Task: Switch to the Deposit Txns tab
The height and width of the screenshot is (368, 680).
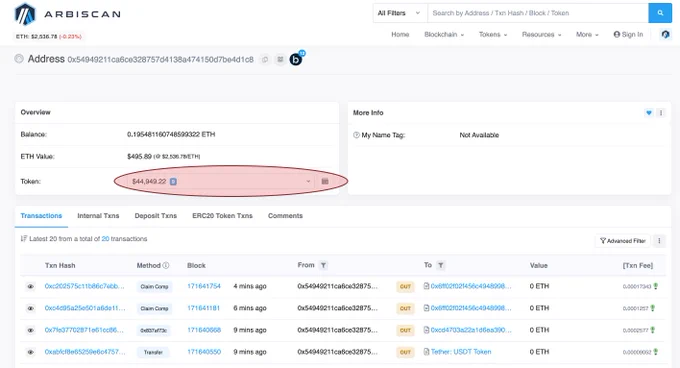Action: [x=156, y=216]
